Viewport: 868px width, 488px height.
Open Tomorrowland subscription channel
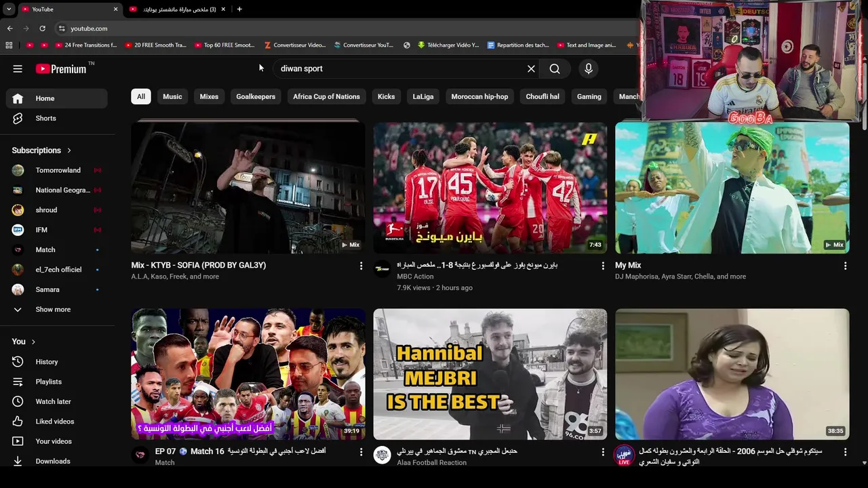(57, 170)
